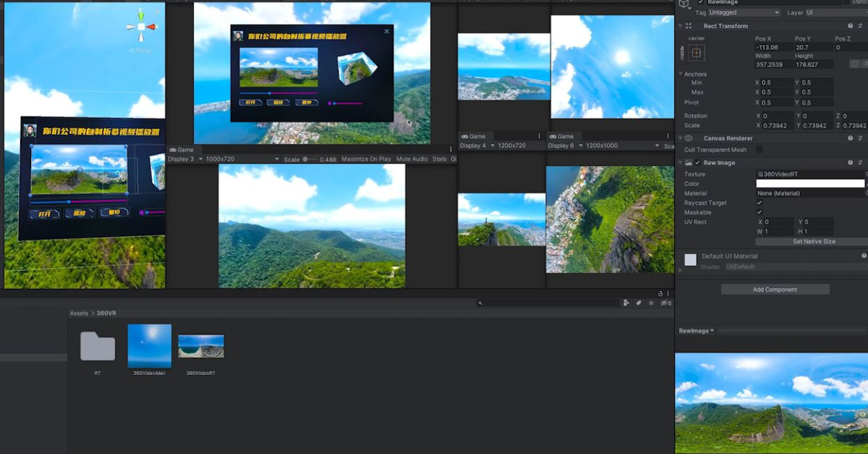
Task: Enable Cull Transparent Mesh checkbox
Action: 759,150
